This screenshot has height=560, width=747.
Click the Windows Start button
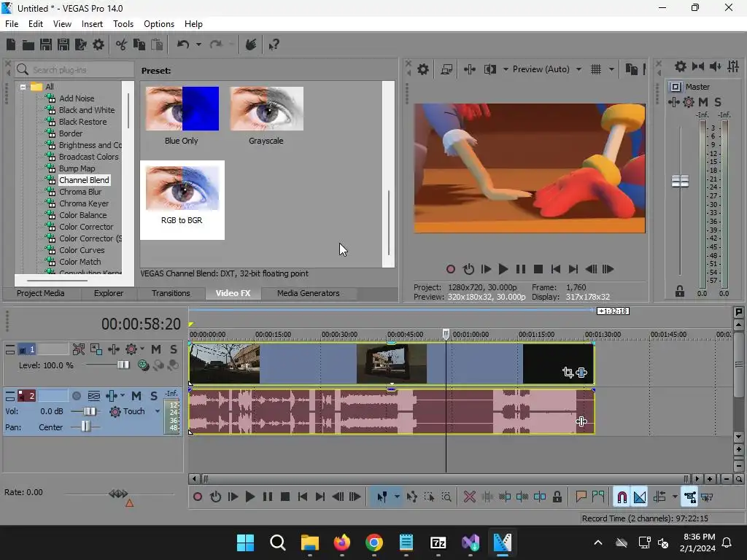click(x=245, y=542)
